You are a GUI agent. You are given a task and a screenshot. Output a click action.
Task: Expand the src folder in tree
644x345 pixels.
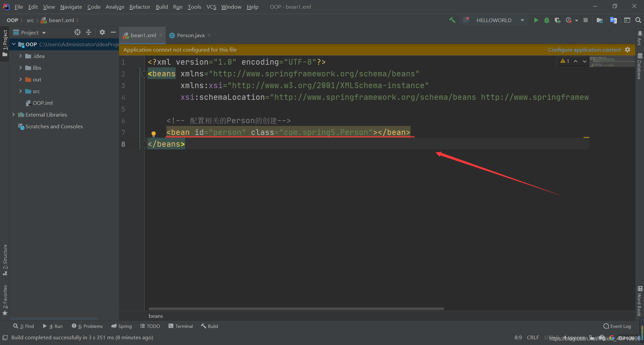point(20,91)
